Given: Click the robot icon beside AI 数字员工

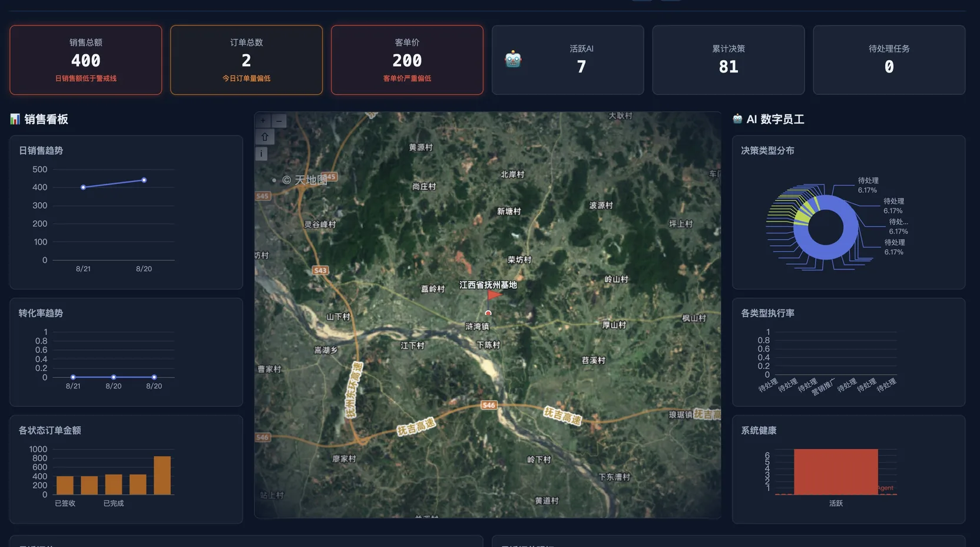Looking at the screenshot, I should (737, 119).
